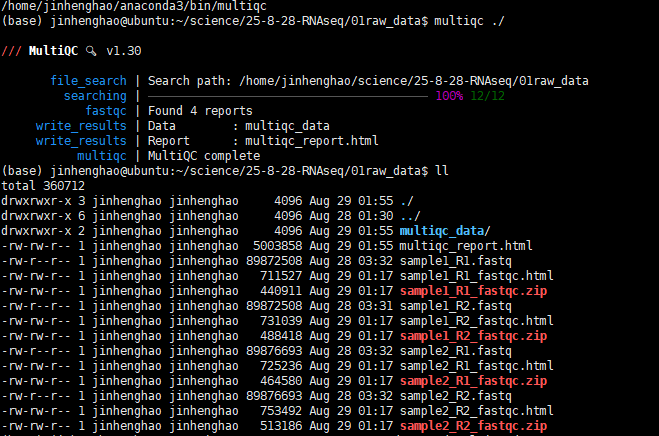Click the MultiQC magnifier icon

91,51
